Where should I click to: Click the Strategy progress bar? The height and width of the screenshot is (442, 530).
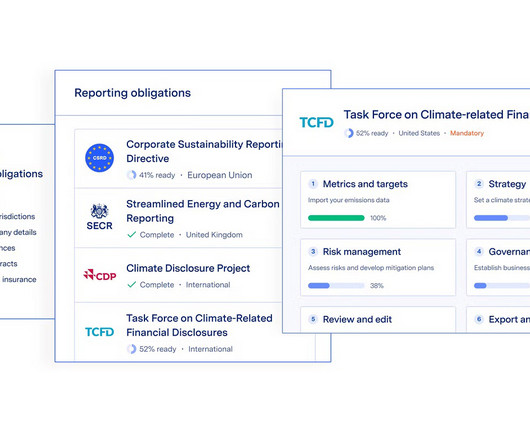(x=502, y=218)
